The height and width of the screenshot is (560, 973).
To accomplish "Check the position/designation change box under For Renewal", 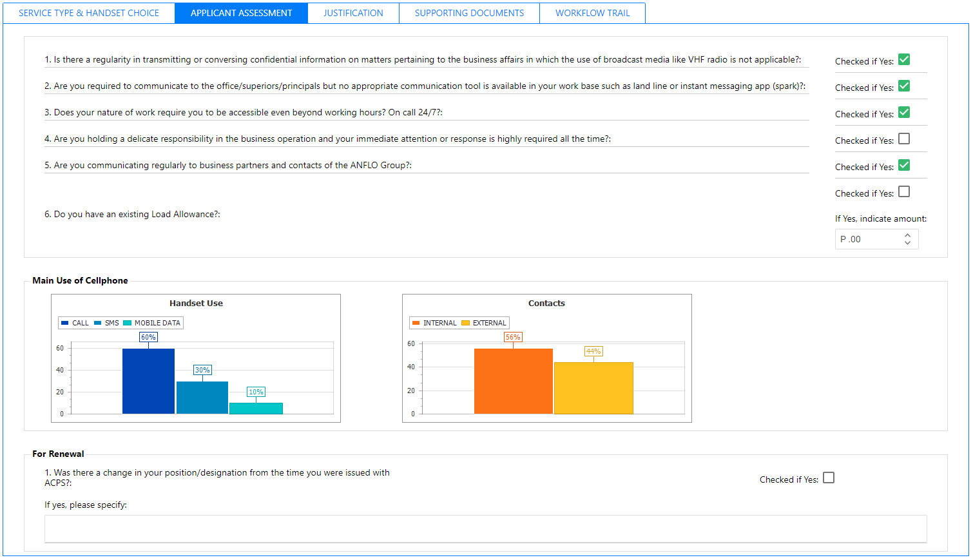I will coord(829,478).
